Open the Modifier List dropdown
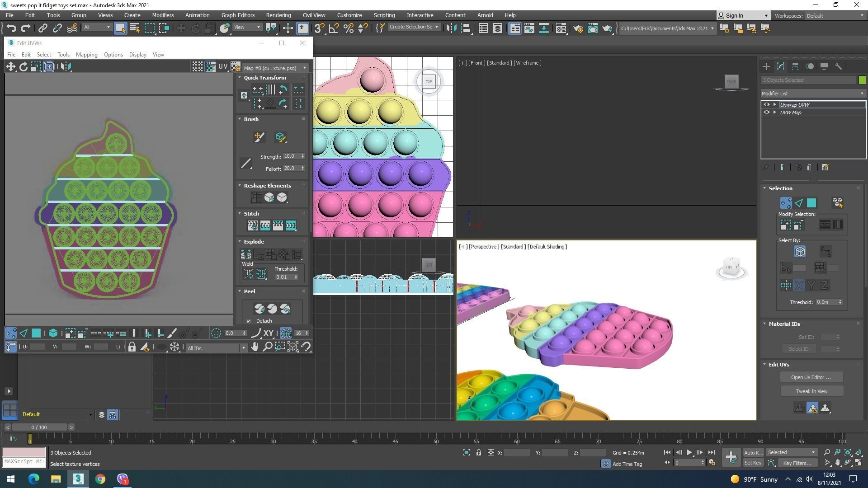868x488 pixels. coord(813,94)
